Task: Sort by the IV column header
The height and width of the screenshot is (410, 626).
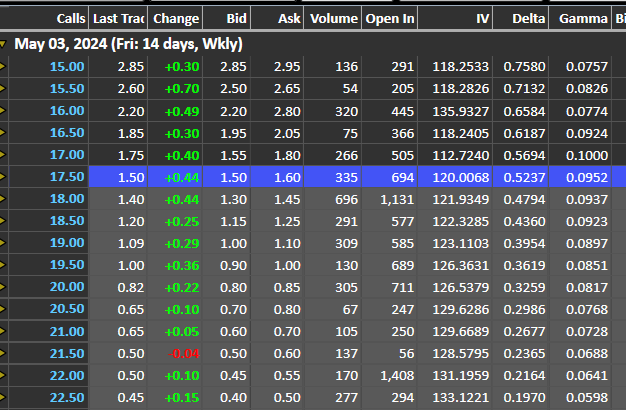Action: click(x=456, y=18)
